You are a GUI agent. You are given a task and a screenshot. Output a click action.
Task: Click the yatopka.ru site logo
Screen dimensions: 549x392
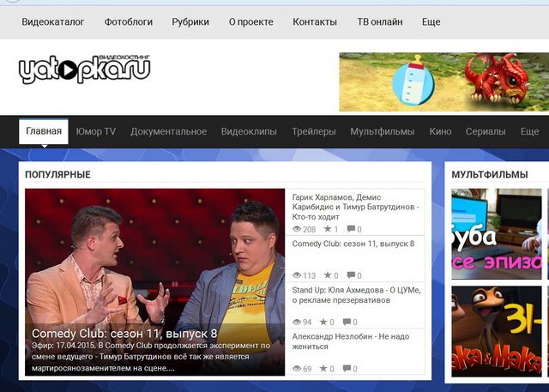coord(84,69)
